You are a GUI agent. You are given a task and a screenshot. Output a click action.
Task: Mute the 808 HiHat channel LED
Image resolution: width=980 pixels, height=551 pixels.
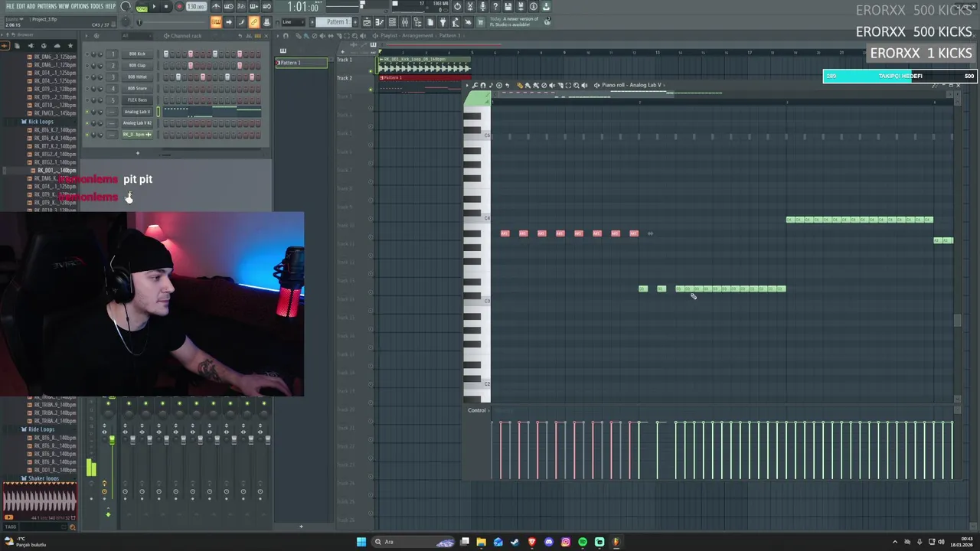pyautogui.click(x=87, y=77)
